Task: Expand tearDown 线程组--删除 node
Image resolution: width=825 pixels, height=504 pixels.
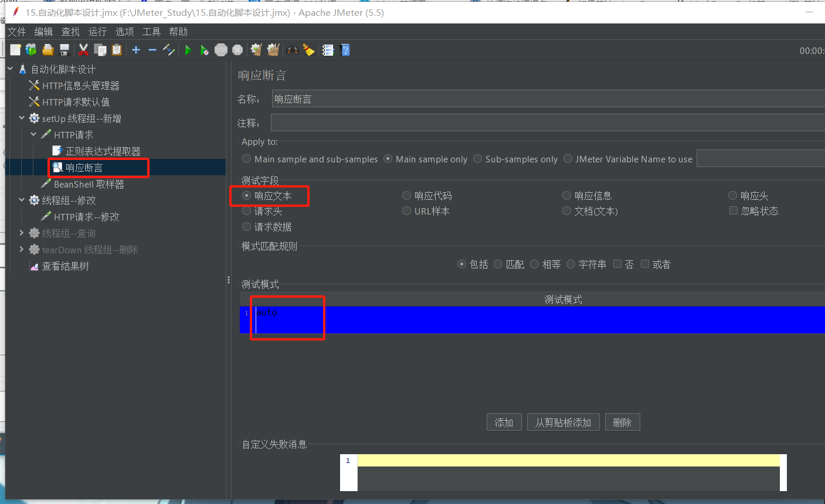Action: click(x=22, y=250)
